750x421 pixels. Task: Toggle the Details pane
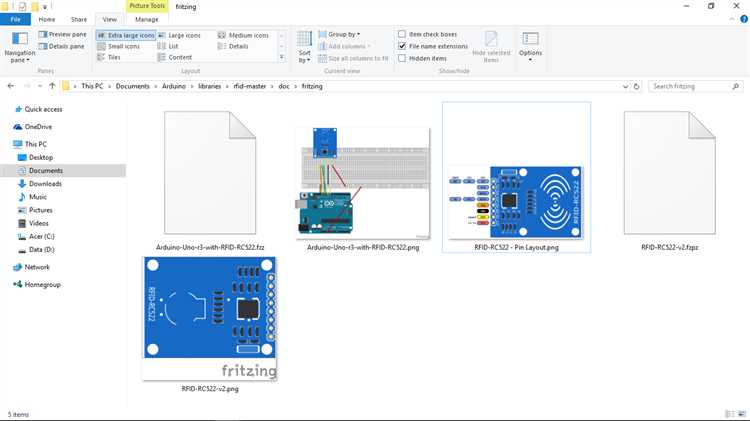pos(62,46)
